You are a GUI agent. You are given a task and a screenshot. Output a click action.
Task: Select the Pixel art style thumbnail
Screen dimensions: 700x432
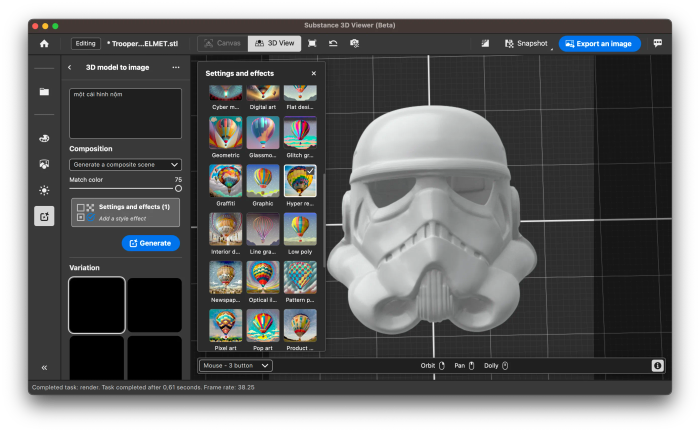(225, 325)
